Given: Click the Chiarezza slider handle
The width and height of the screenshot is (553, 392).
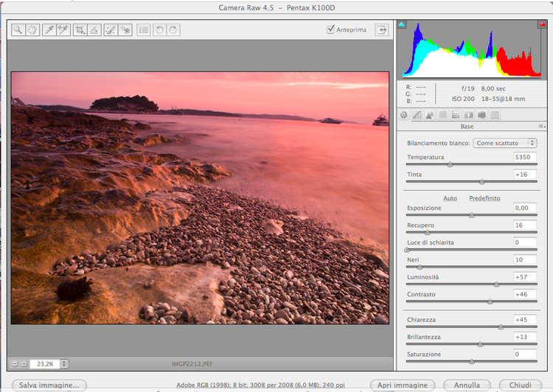Looking at the screenshot, I should (x=501, y=326).
